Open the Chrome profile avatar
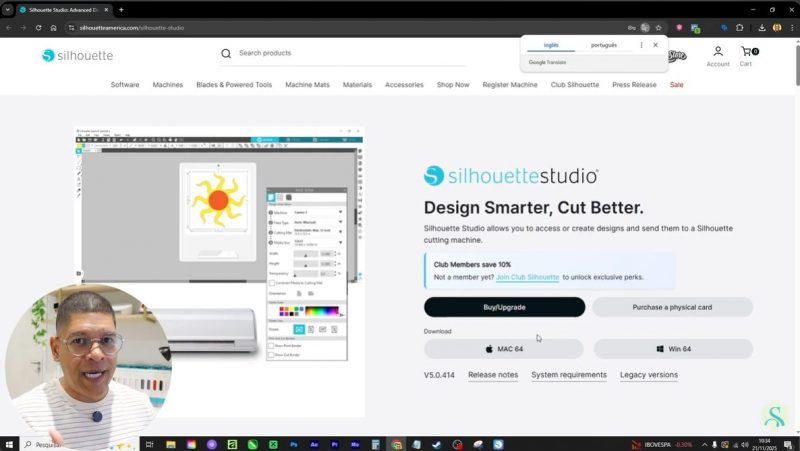The width and height of the screenshot is (800, 451). [777, 28]
